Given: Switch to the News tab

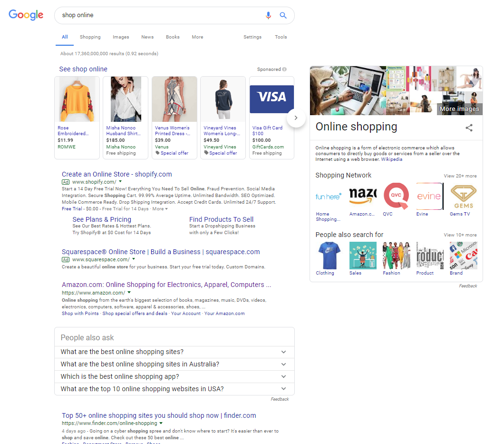Looking at the screenshot, I should 147,37.
